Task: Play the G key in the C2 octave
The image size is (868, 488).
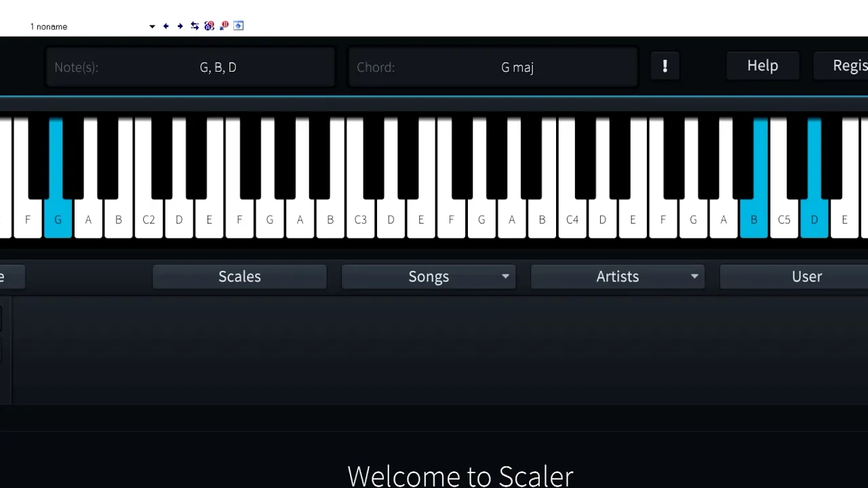Action: [270, 220]
